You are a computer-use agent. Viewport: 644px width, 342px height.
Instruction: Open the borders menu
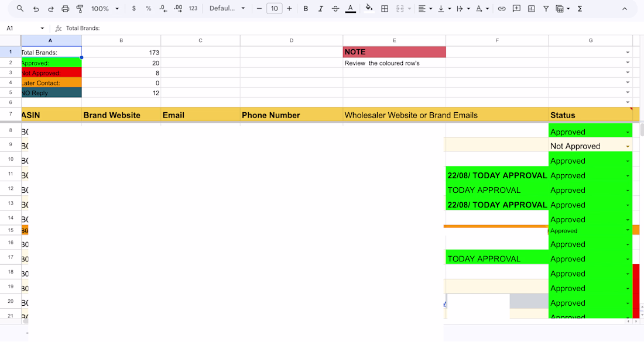[x=385, y=8]
